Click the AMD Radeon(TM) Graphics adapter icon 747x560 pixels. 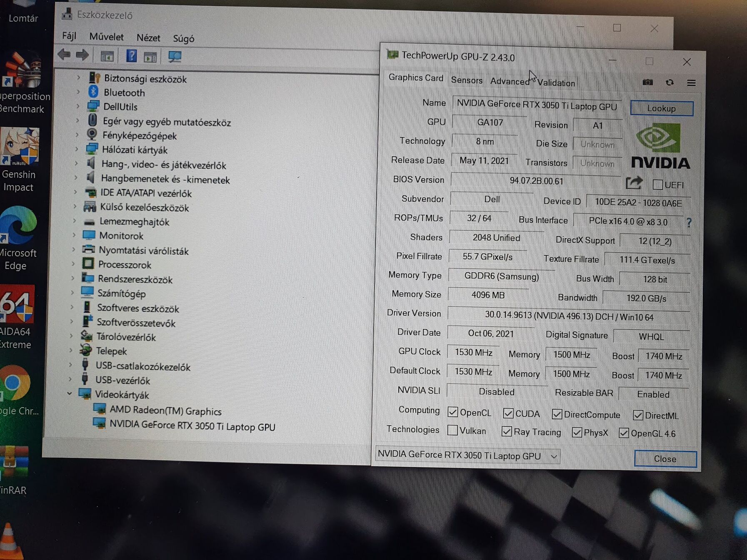[x=100, y=409]
